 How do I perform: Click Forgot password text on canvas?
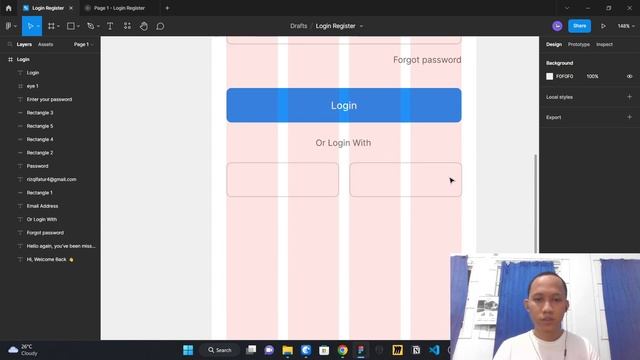coord(427,60)
